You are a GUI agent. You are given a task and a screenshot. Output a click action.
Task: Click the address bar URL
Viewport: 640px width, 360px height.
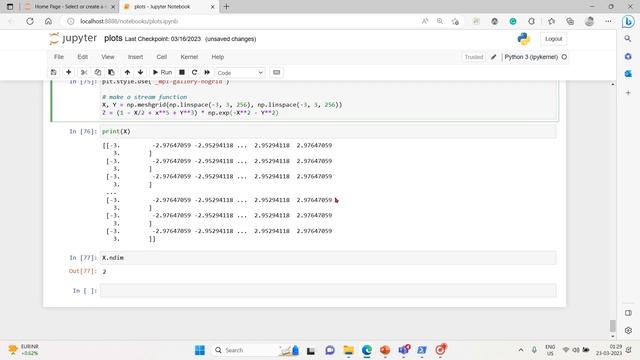pos(129,21)
